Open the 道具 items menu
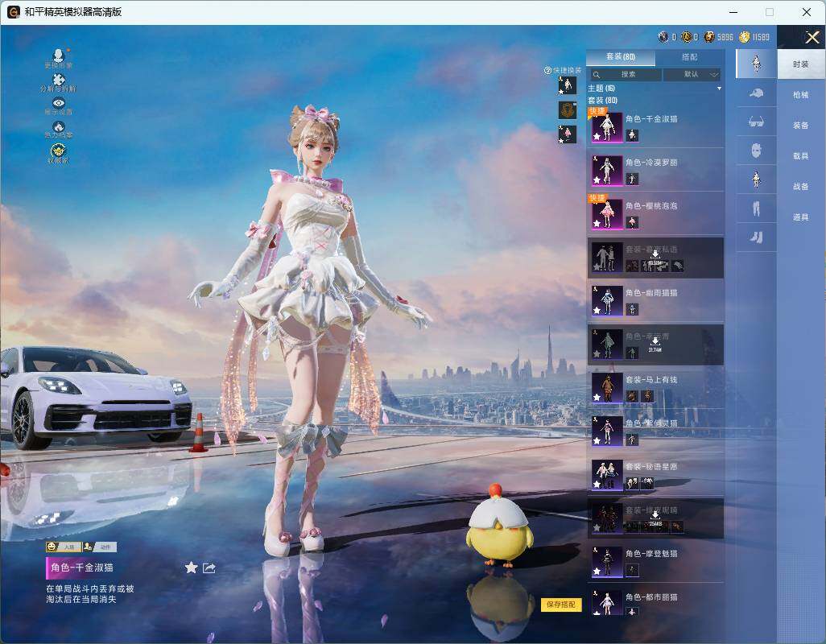826x644 pixels. tap(801, 217)
